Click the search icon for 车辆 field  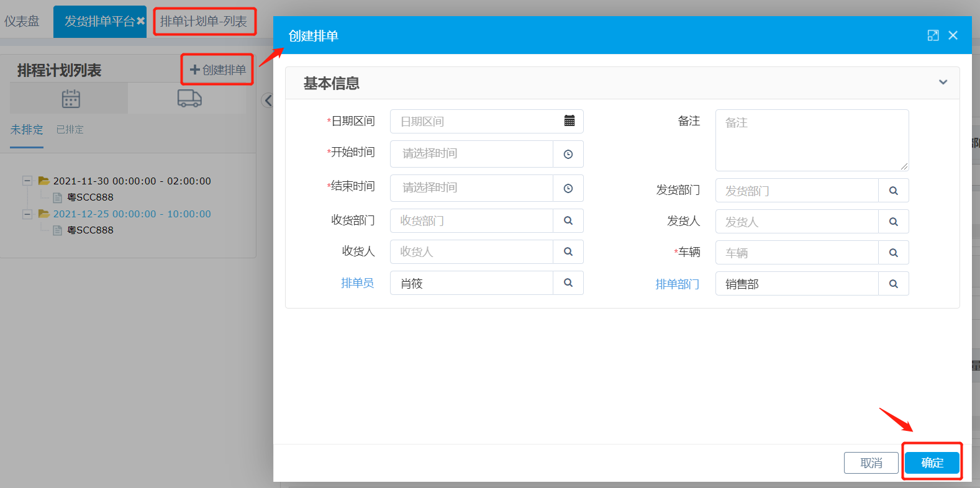click(x=894, y=253)
